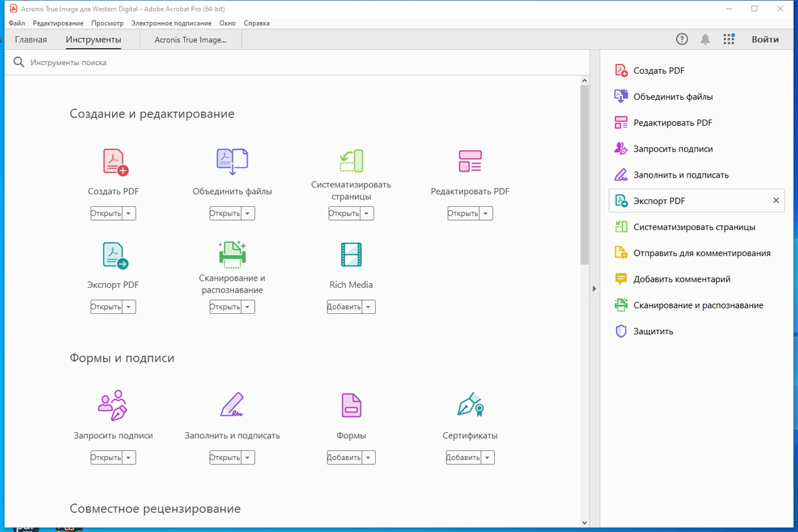Select the Систематизировать страницы icon in tools grid
The width and height of the screenshot is (798, 532).
(351, 160)
